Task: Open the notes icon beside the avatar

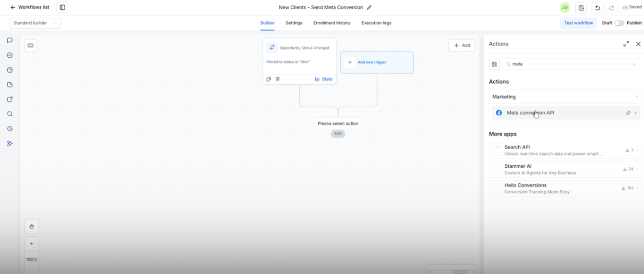Action: (x=581, y=8)
